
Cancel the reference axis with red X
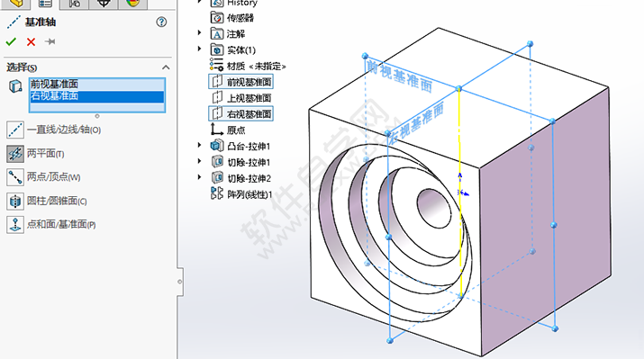pyautogui.click(x=31, y=42)
